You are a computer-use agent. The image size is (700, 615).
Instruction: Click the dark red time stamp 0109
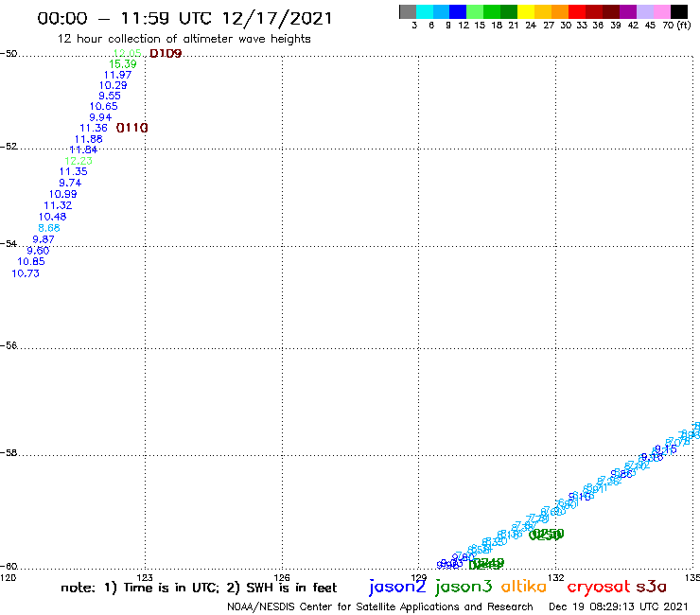(166, 54)
